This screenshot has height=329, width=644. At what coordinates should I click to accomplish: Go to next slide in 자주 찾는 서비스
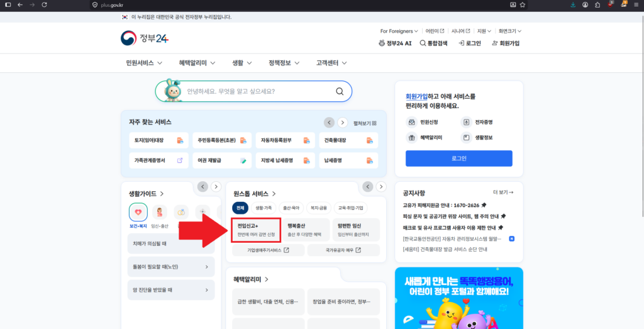[x=343, y=123]
